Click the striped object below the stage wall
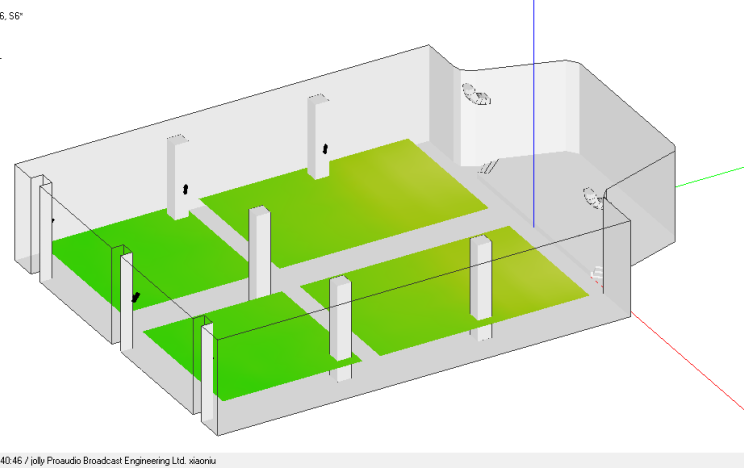The image size is (744, 468). pos(490,167)
